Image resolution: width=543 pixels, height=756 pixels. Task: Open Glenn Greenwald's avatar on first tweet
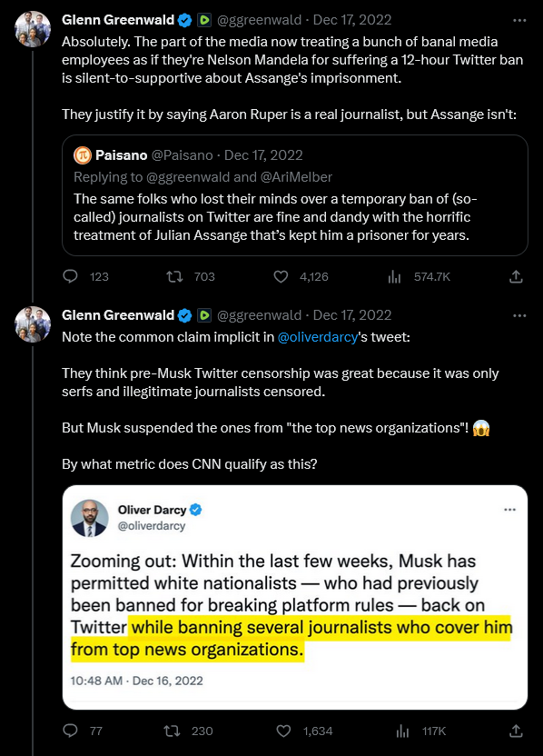coord(33,29)
